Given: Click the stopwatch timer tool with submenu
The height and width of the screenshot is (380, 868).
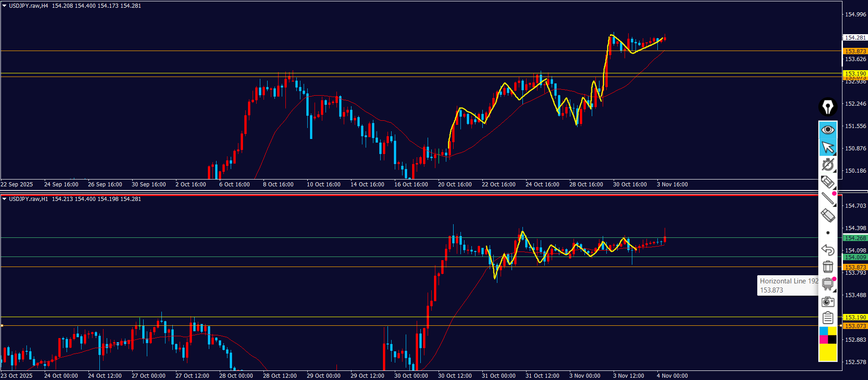Looking at the screenshot, I should click(827, 164).
